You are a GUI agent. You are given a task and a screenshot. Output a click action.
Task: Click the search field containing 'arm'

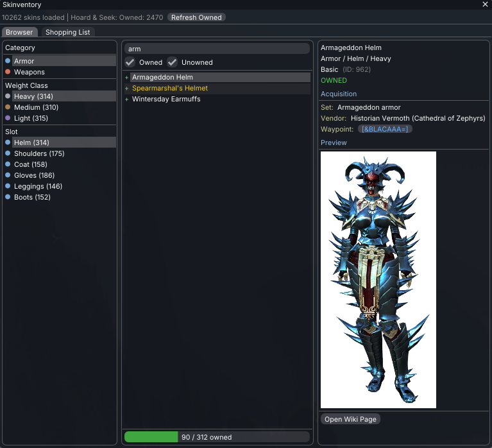coord(217,49)
